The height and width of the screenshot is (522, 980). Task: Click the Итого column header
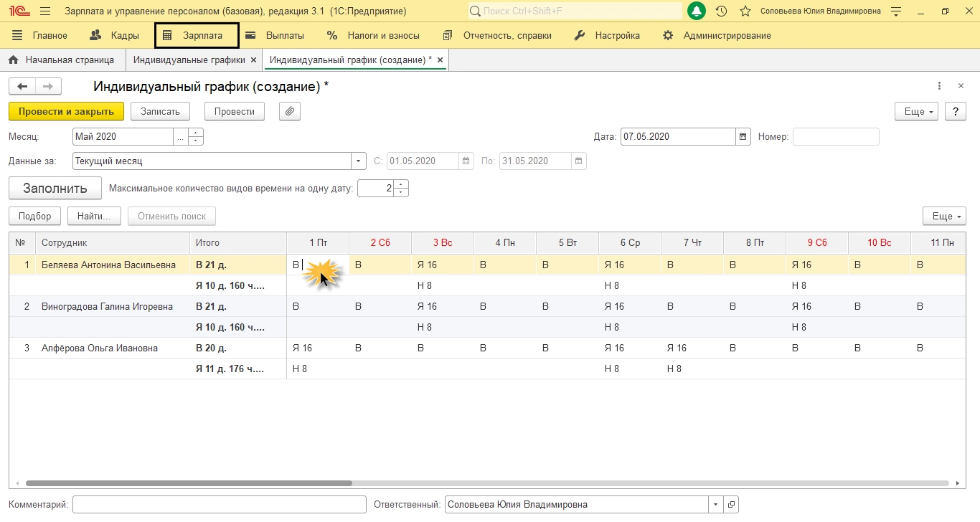238,243
